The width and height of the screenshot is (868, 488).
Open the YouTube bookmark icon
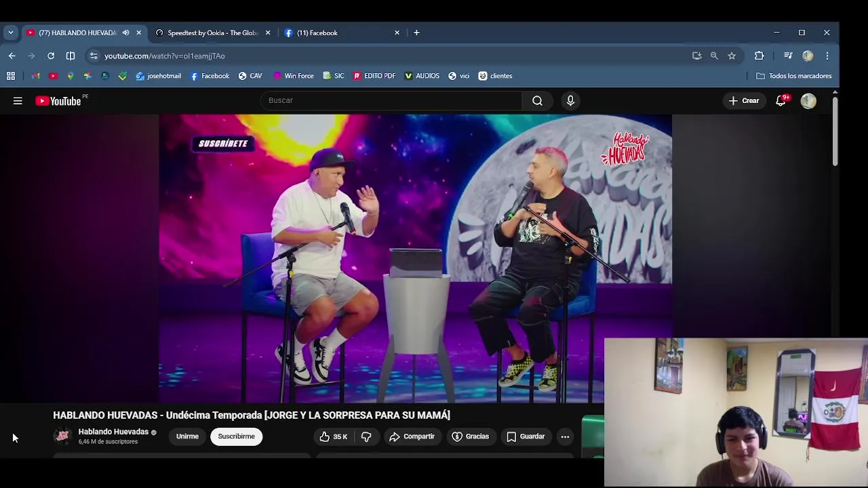pos(53,76)
